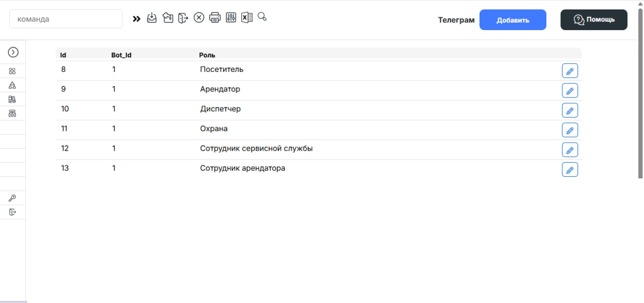Edit the Посетитель role row

click(x=570, y=71)
